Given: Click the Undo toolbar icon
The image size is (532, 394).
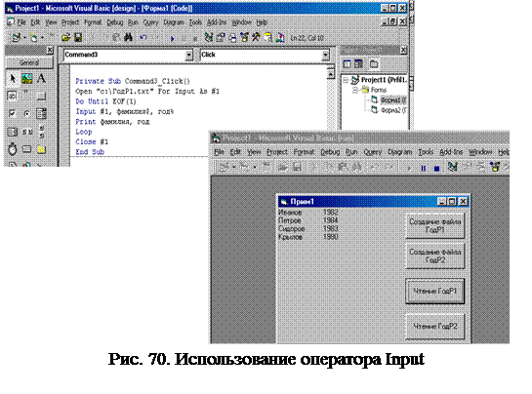Looking at the screenshot, I should click(143, 37).
